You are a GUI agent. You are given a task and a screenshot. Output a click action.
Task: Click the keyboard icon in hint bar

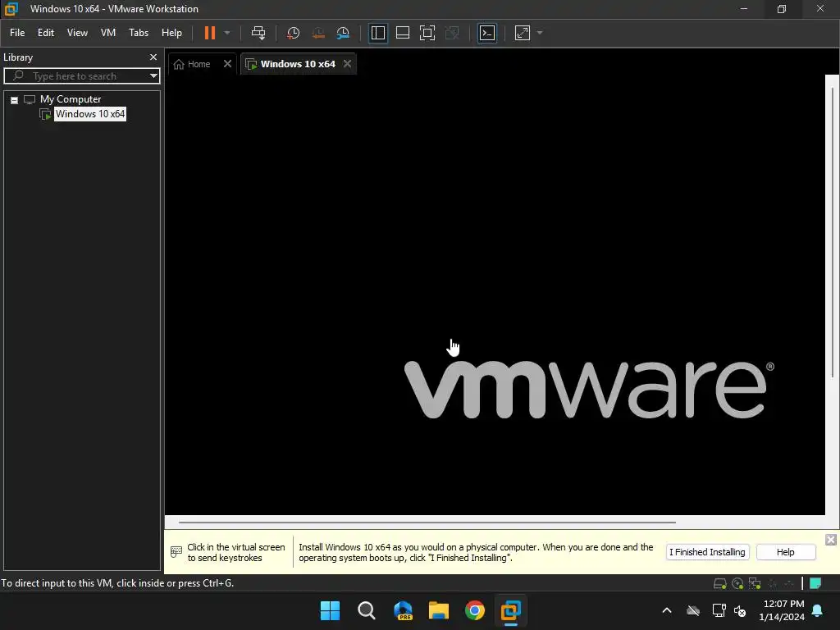click(176, 552)
